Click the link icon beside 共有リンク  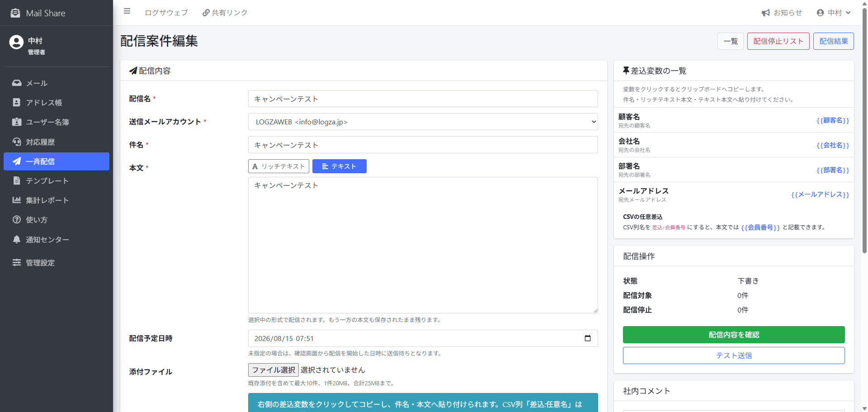coord(206,13)
